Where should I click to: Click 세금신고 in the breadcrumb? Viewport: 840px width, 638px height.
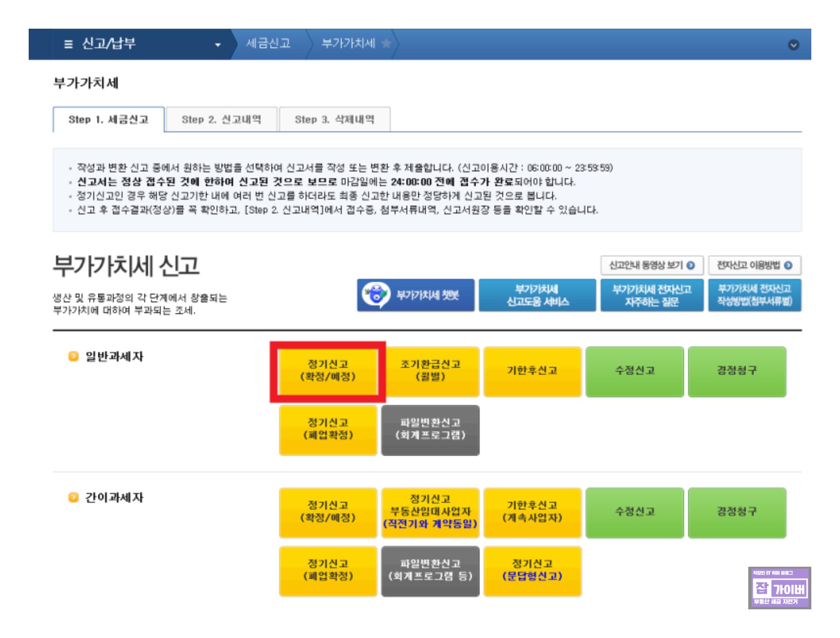[268, 43]
